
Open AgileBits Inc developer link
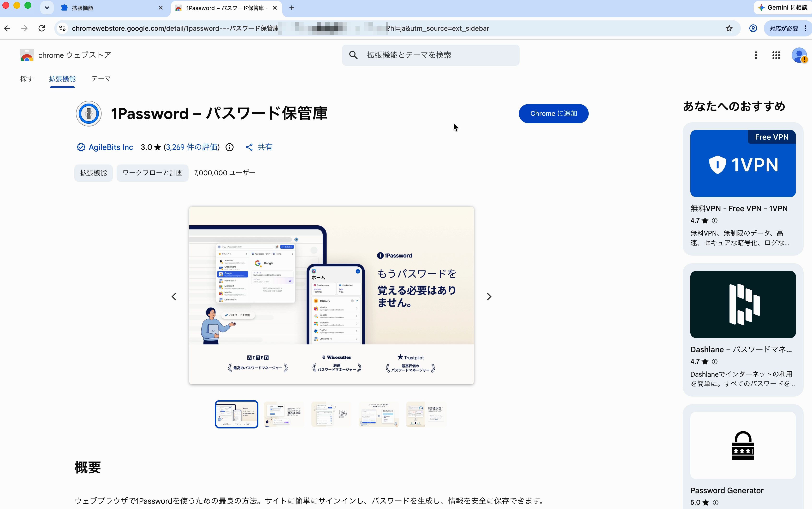coord(111,147)
